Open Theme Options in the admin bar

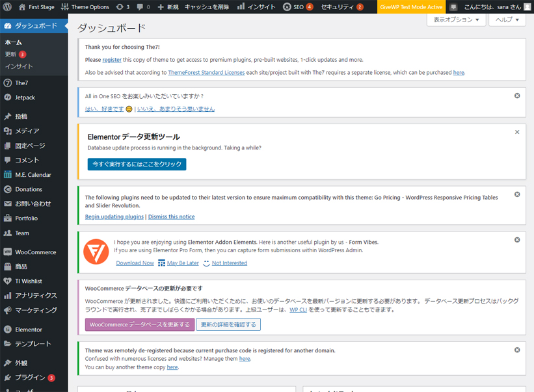85,7
